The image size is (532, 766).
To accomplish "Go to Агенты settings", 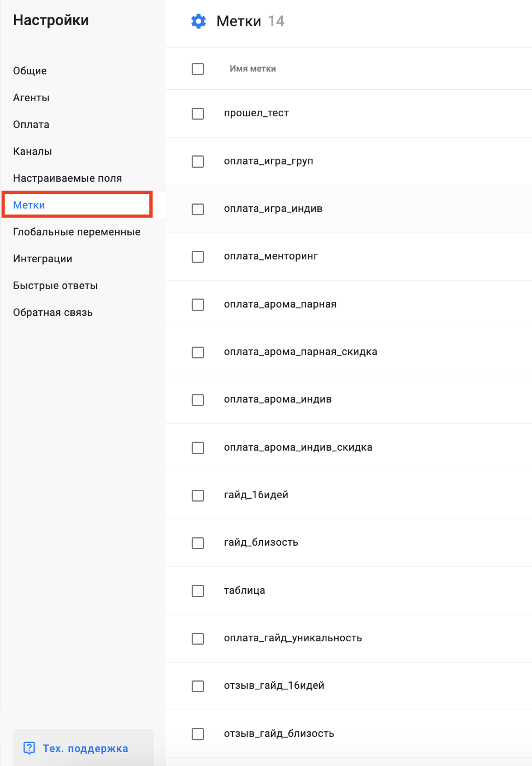I will [x=31, y=98].
